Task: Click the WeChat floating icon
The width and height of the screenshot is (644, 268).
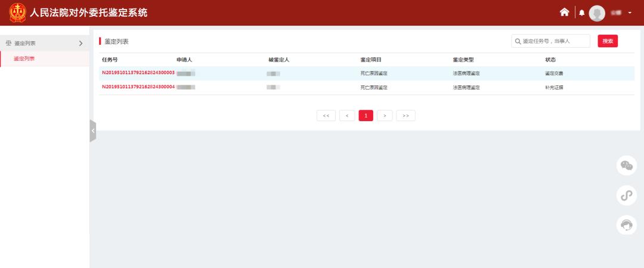Action: point(626,166)
